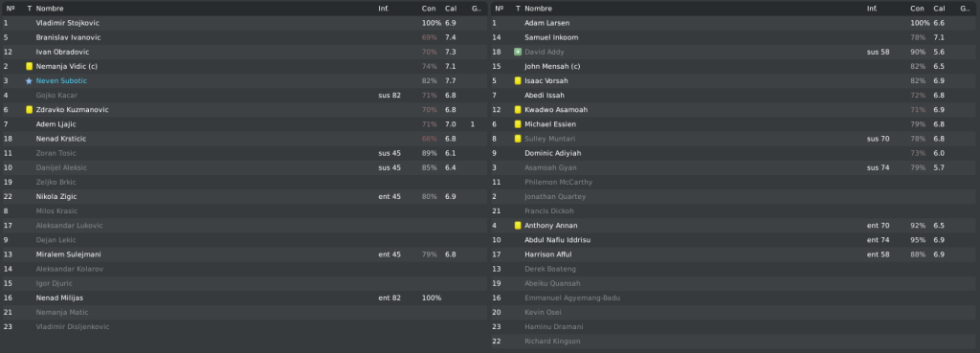
Task: Click the Nº column header in left table
Action: [x=10, y=9]
